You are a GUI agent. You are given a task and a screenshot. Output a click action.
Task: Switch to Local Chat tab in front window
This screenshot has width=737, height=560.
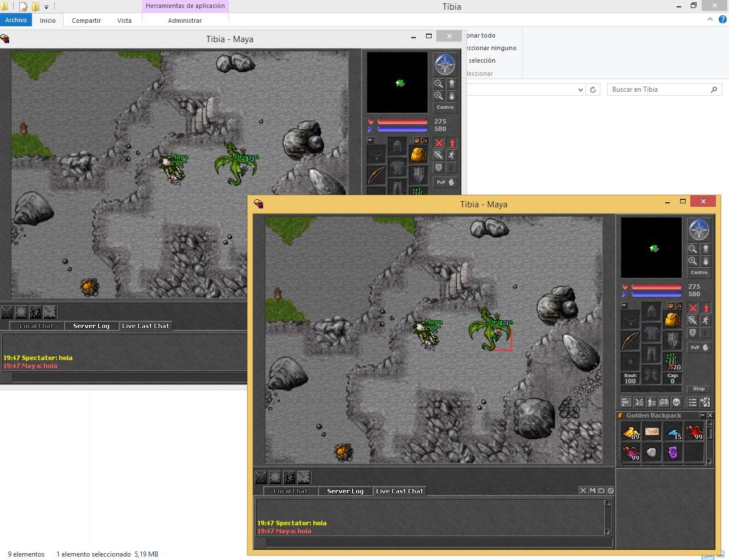(290, 491)
